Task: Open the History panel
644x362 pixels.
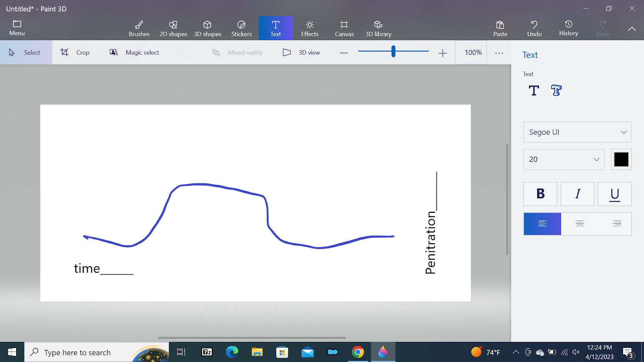Action: tap(568, 28)
